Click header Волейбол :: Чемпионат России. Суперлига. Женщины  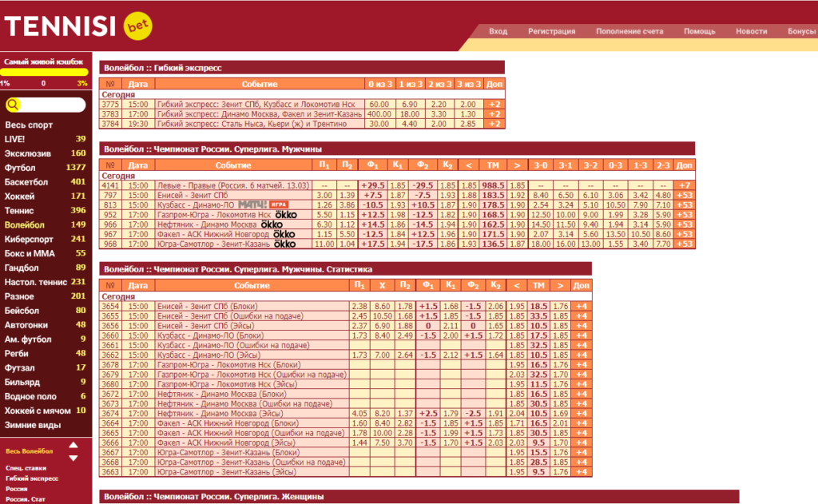419,497
